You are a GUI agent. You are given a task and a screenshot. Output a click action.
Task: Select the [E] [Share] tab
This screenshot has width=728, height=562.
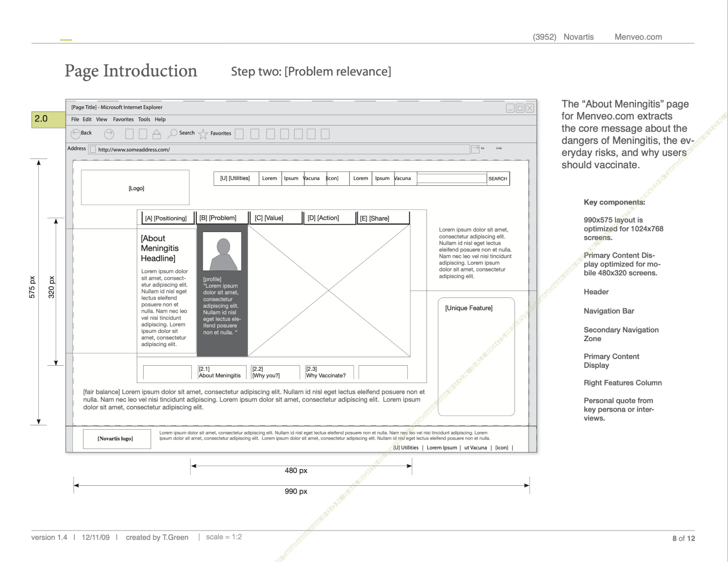(383, 218)
